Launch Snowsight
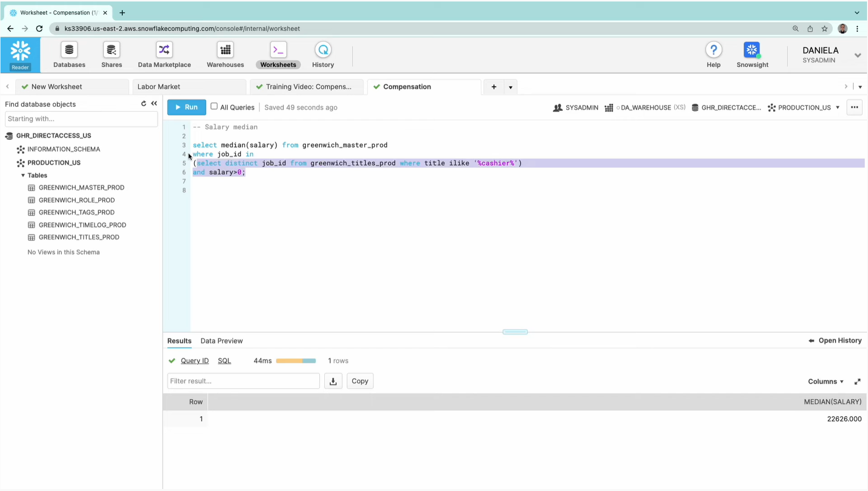The height and width of the screenshot is (491, 868). pos(752,55)
